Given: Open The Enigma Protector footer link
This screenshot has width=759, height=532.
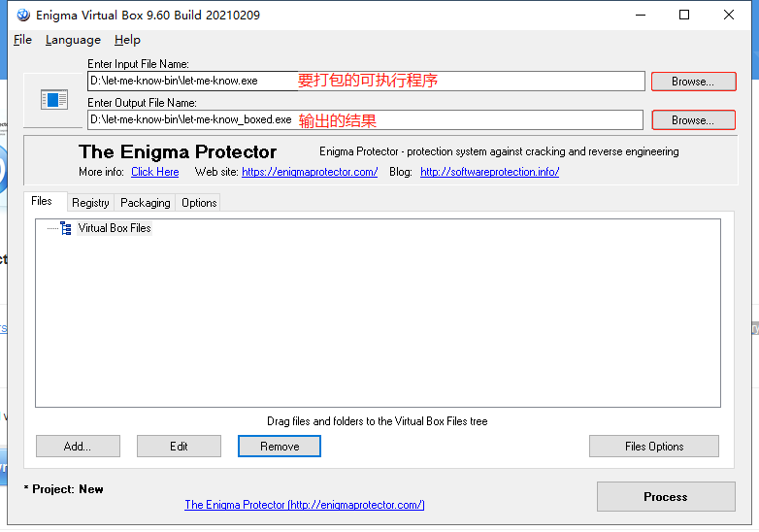Looking at the screenshot, I should [x=305, y=505].
